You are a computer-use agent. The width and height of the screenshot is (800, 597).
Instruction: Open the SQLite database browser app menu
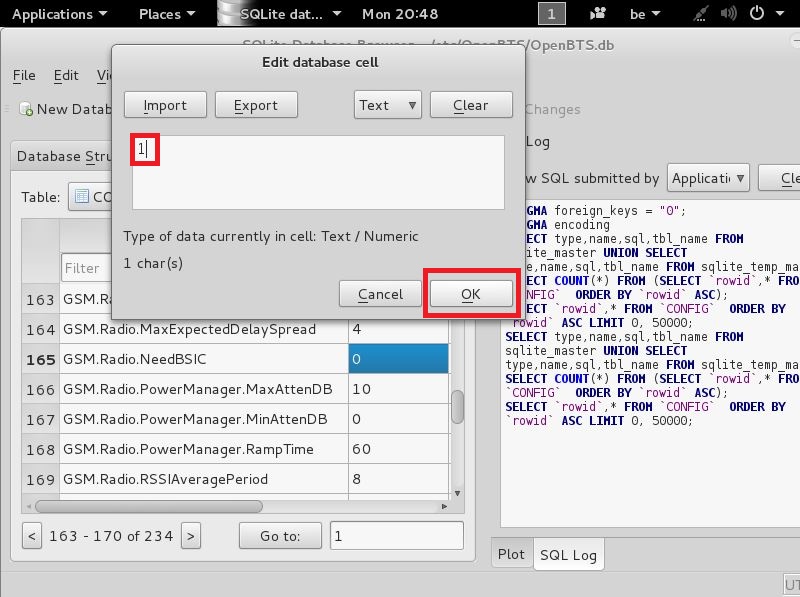point(280,14)
